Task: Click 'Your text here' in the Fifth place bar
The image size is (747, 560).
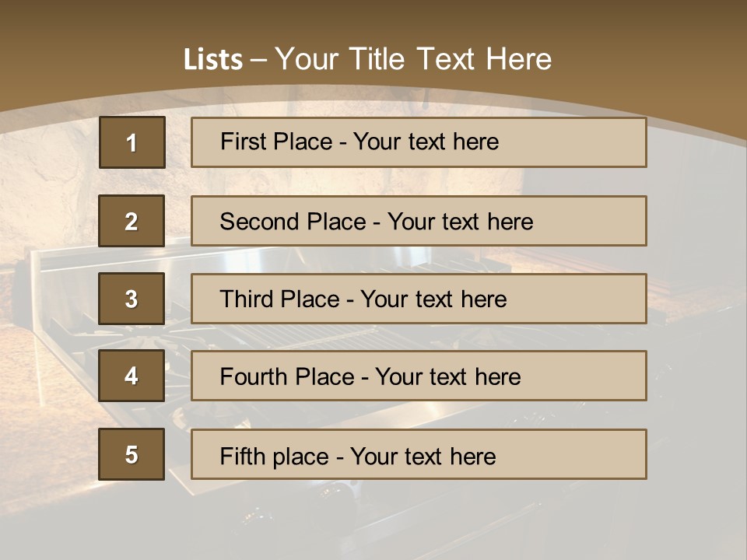Action: (423, 456)
